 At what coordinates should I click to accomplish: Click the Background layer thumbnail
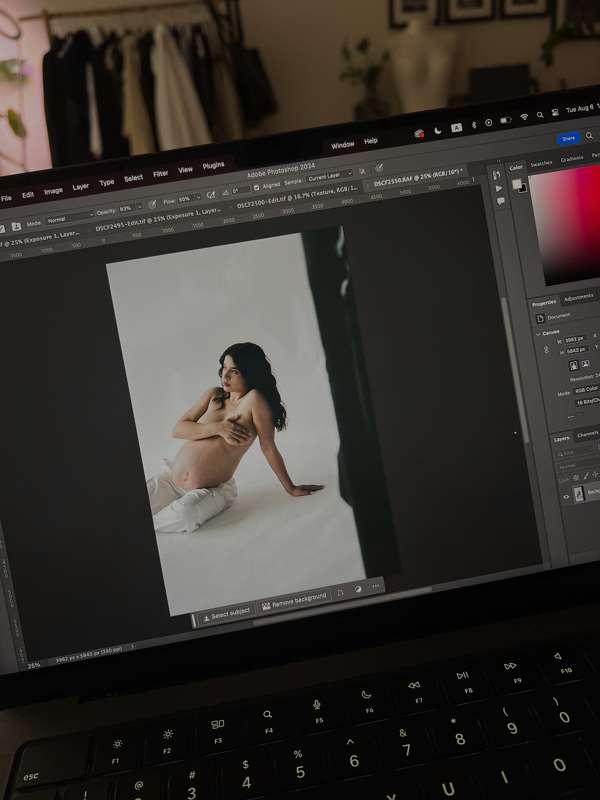click(579, 494)
